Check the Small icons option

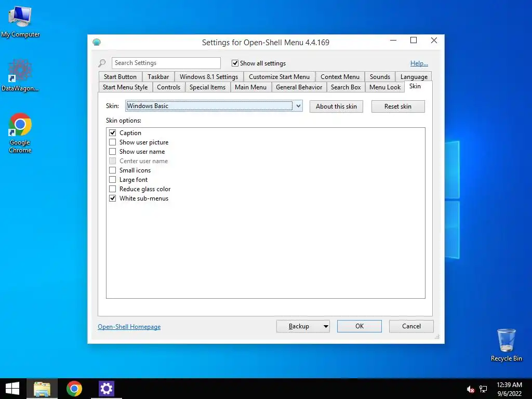(x=112, y=170)
